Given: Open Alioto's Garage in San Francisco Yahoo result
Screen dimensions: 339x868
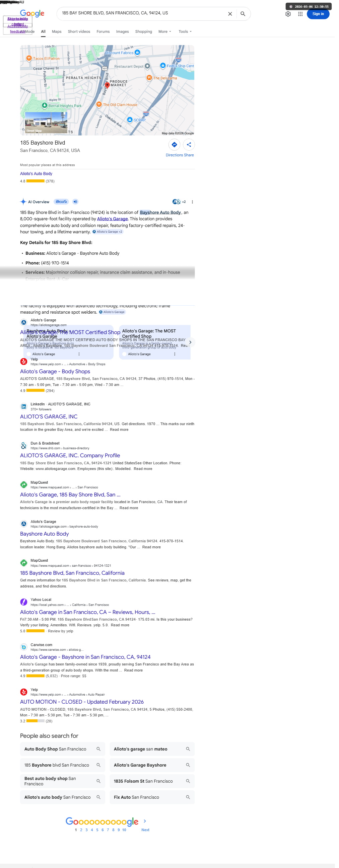Looking at the screenshot, I should 88,612.
